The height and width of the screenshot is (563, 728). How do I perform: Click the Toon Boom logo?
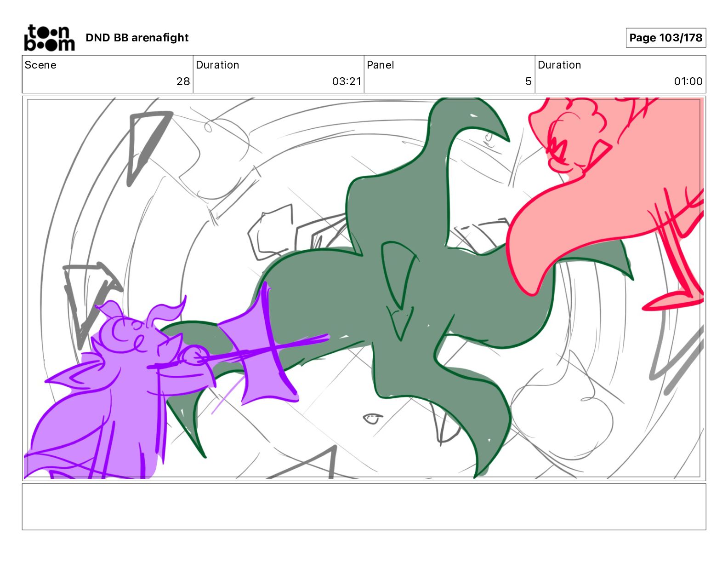(x=49, y=38)
